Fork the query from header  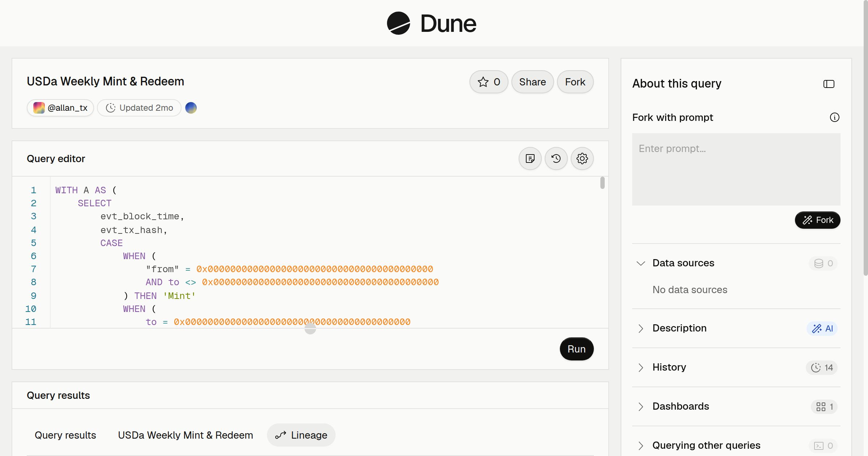point(575,82)
